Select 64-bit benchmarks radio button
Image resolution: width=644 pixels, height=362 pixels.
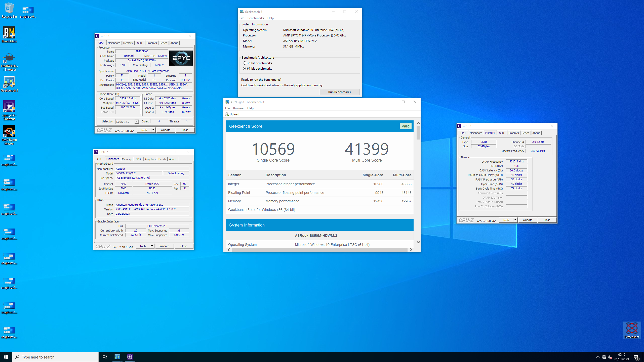pyautogui.click(x=245, y=69)
